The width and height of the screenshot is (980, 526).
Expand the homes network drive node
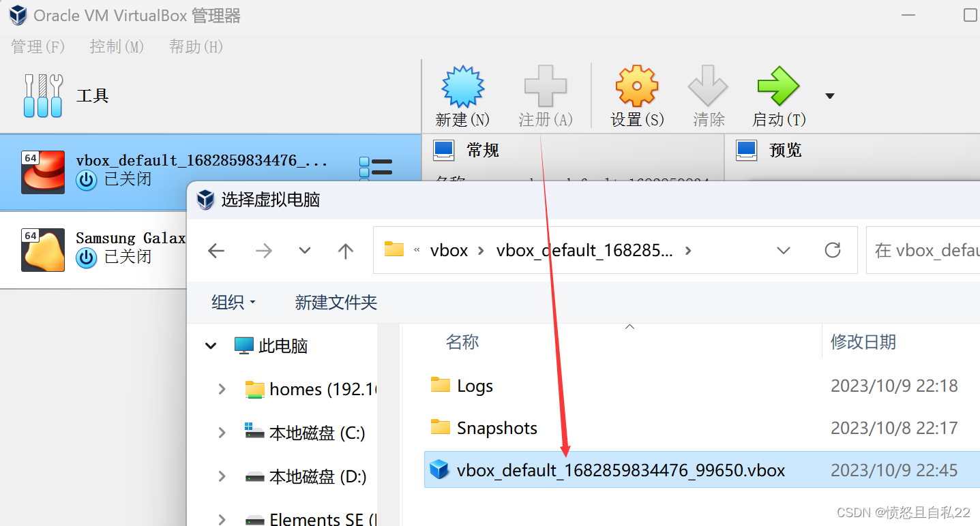coord(222,389)
